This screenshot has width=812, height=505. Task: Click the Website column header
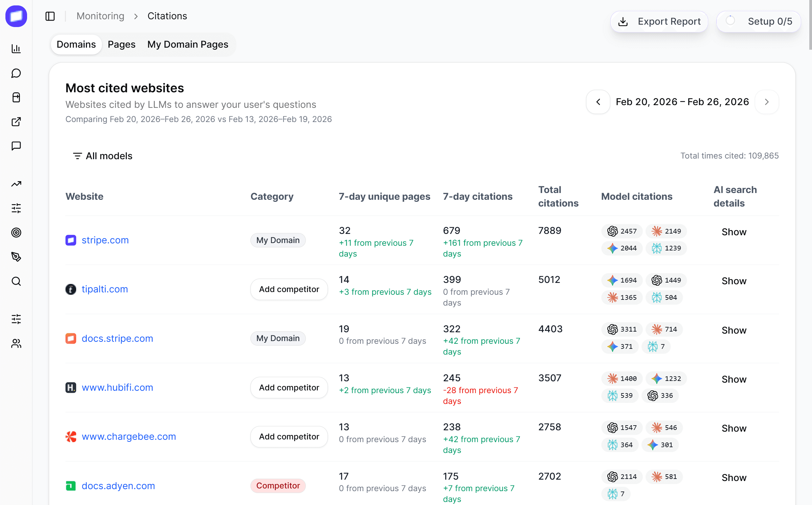(x=85, y=196)
